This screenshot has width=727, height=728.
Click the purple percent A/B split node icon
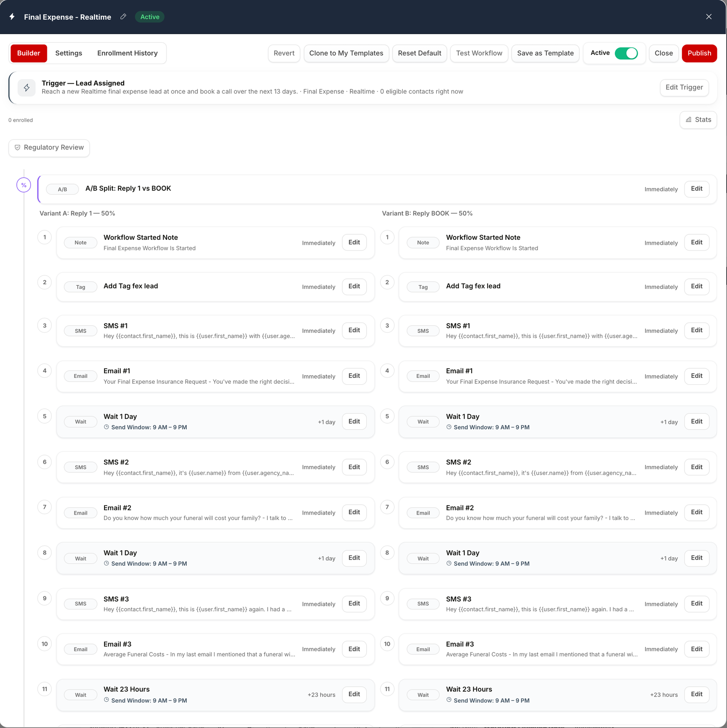pyautogui.click(x=24, y=185)
